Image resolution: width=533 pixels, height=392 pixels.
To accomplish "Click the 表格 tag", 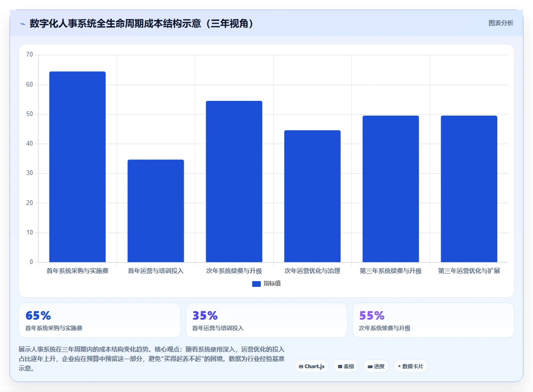I will [345, 366].
